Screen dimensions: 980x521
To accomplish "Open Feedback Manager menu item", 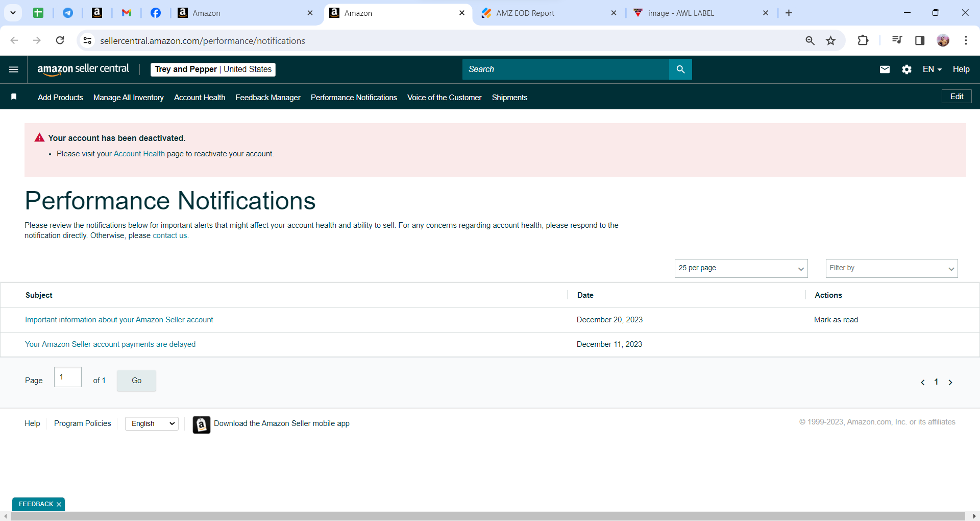I will point(268,98).
